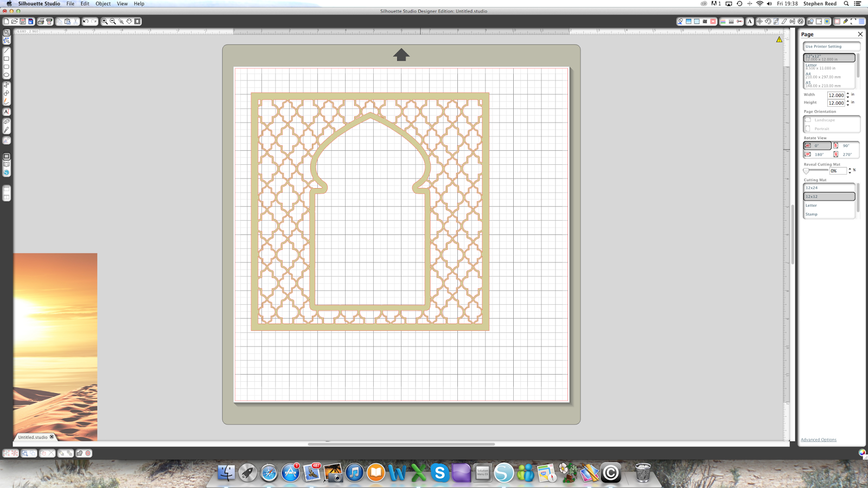Toggle the Show Grid icon in toolbar
This screenshot has width=868, height=488.
pyautogui.click(x=861, y=22)
